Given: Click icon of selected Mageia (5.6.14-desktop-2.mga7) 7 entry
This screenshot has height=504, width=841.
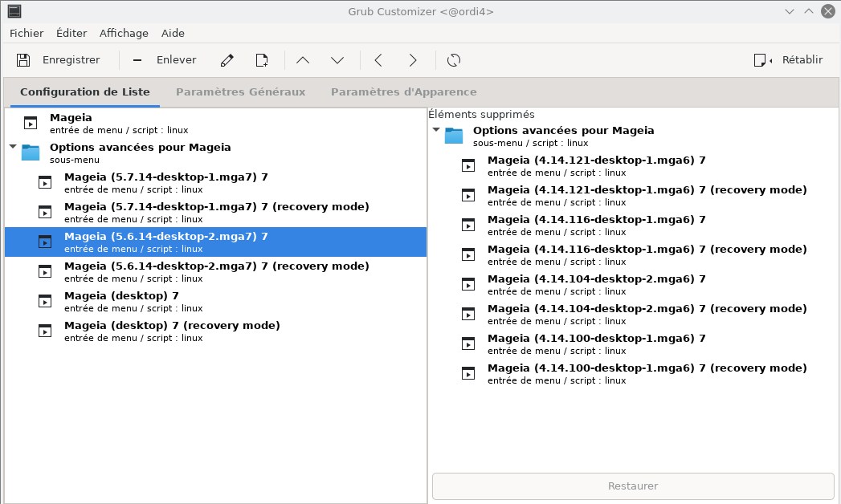Looking at the screenshot, I should click(45, 242).
